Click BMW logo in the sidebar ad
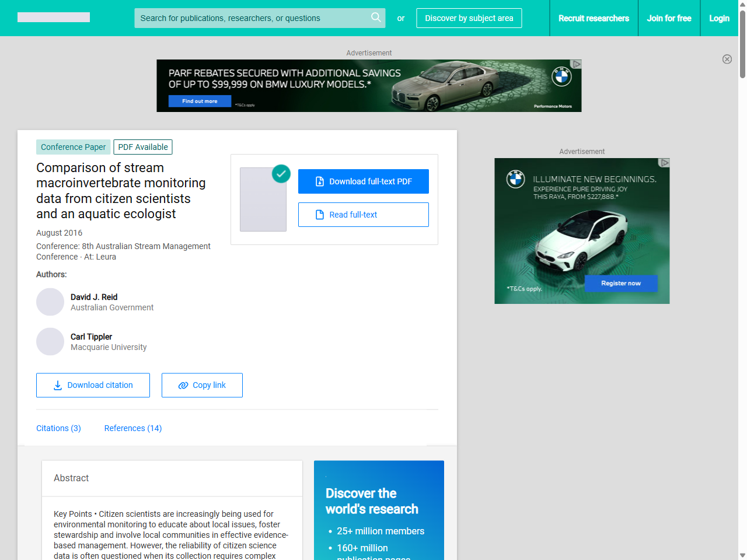The width and height of the screenshot is (747, 560). (x=515, y=179)
